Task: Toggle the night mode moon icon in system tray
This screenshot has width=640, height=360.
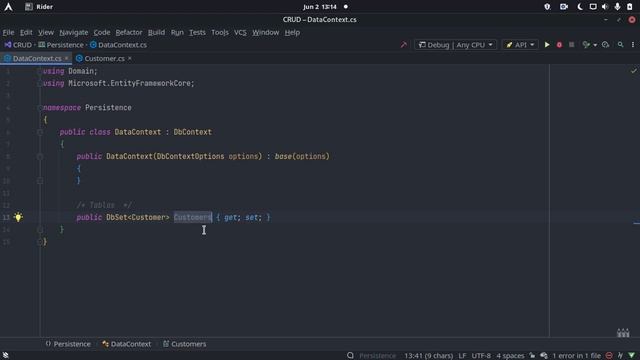Action: [x=579, y=7]
